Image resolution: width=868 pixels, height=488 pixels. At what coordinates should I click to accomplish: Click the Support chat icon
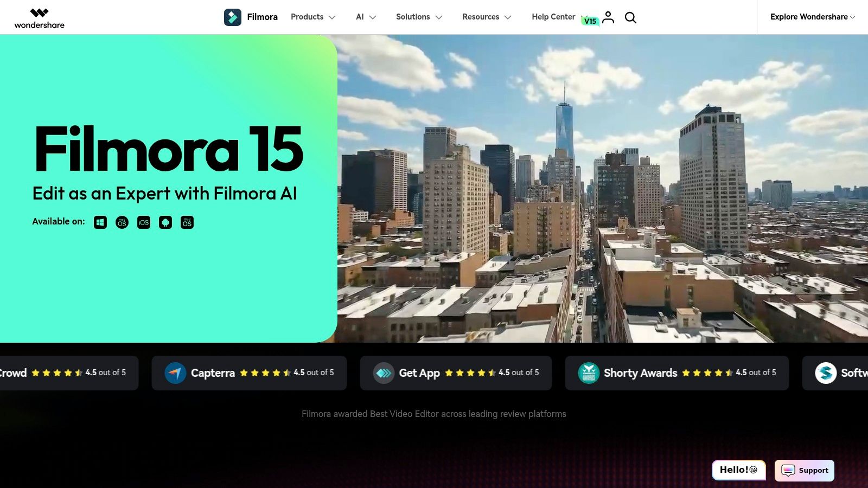click(788, 470)
